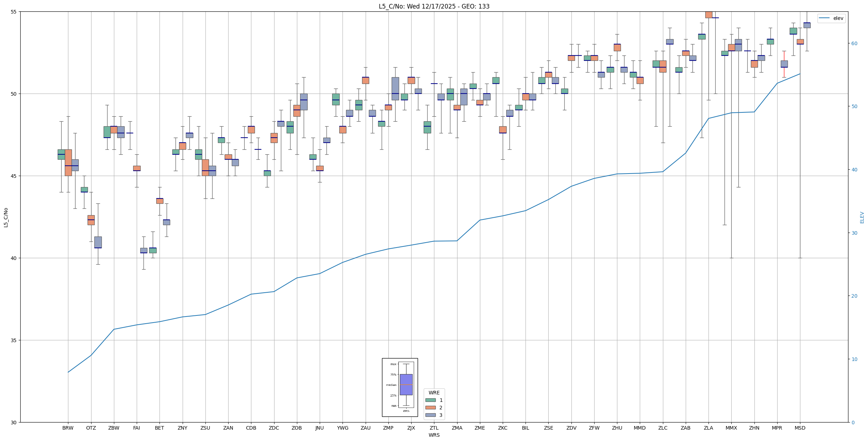Click the ZOB station tick label
This screenshot has height=441, width=868.
pos(296,428)
